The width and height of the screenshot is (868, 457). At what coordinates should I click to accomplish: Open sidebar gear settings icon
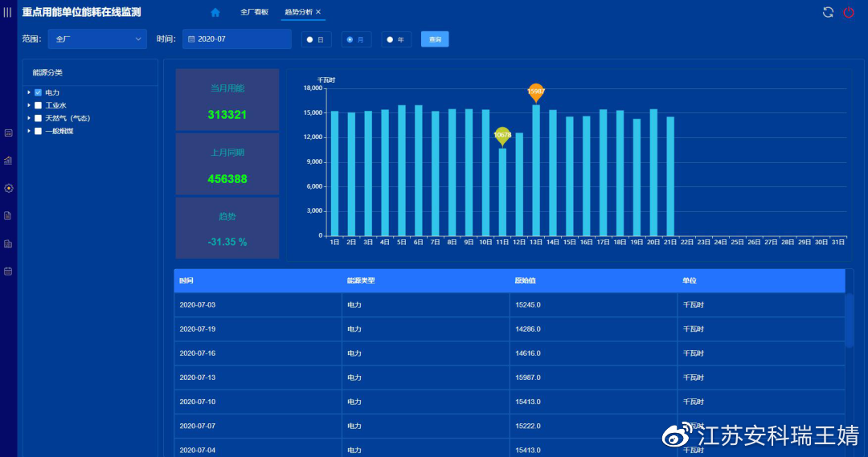tap(8, 188)
